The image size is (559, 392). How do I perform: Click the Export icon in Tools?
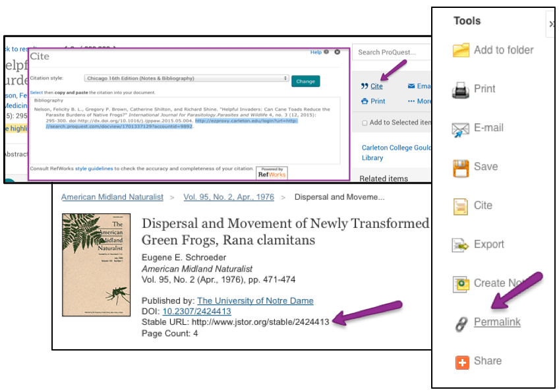coord(460,245)
